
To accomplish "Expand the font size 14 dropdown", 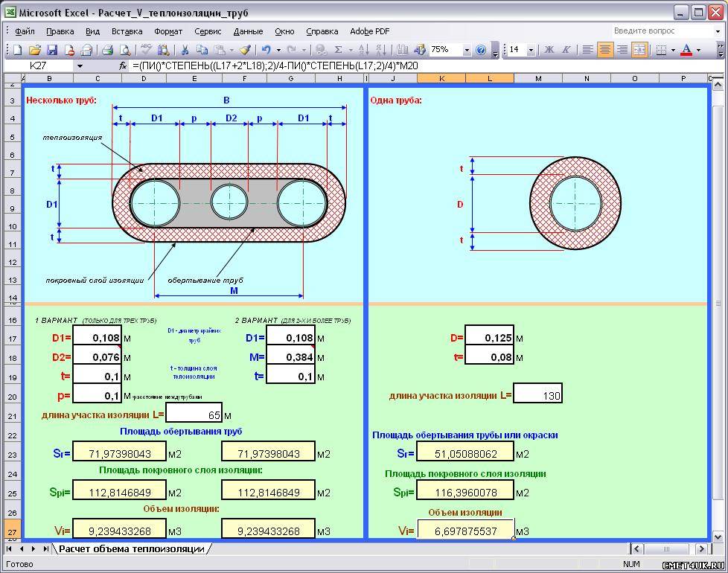I will [x=531, y=50].
